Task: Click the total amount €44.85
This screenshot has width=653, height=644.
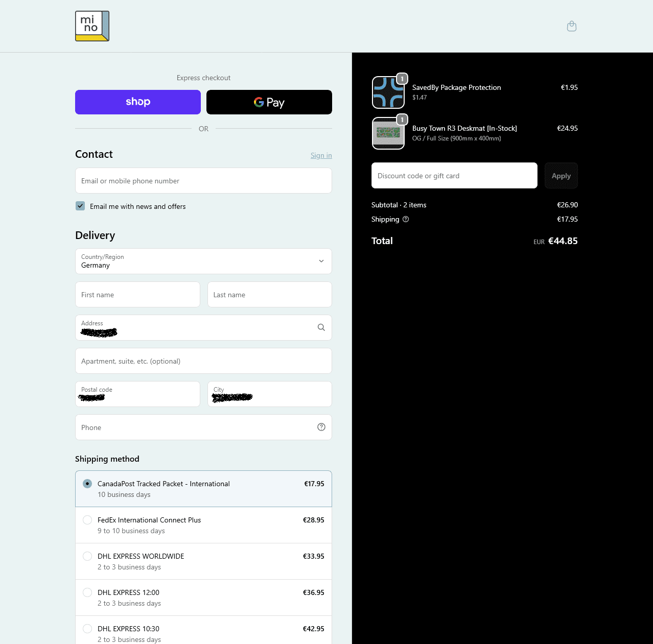Action: point(563,241)
